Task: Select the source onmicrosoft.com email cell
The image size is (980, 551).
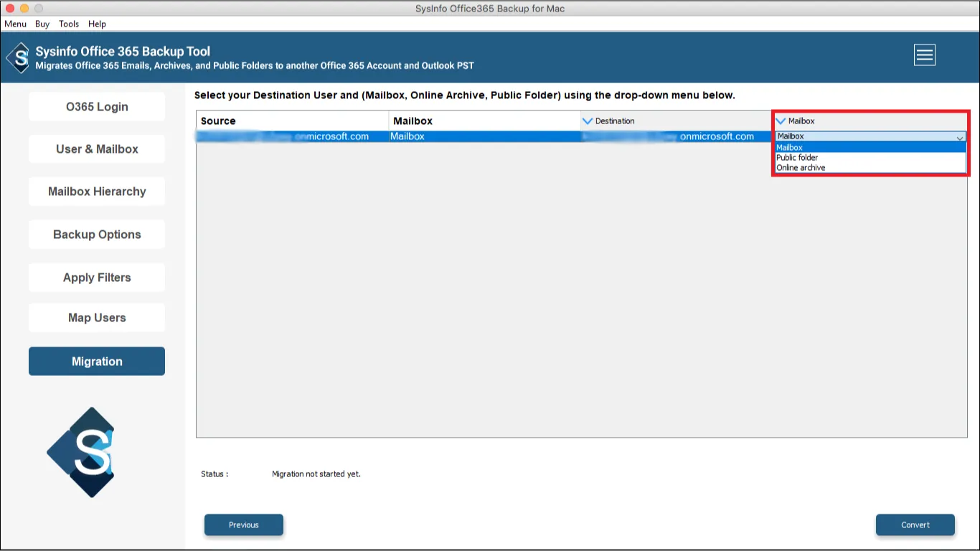Action: tap(292, 136)
